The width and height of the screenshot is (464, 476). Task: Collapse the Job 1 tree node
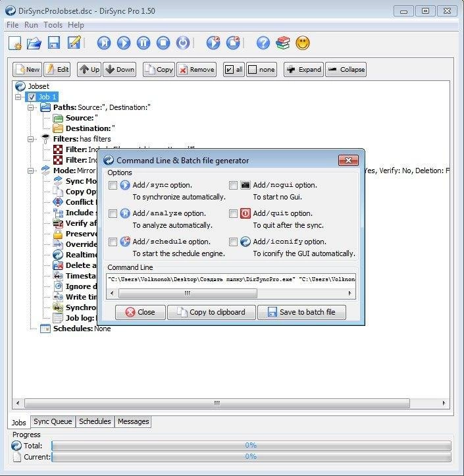18,97
